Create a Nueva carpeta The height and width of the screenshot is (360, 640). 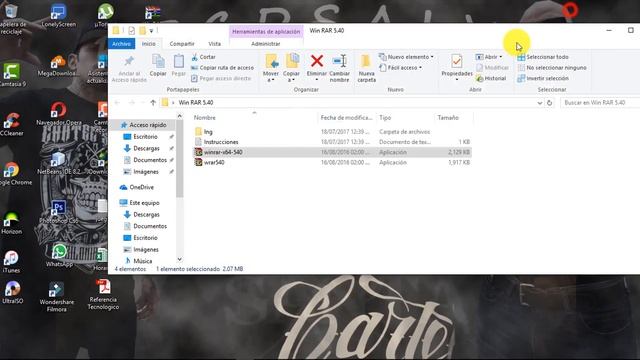click(x=366, y=68)
